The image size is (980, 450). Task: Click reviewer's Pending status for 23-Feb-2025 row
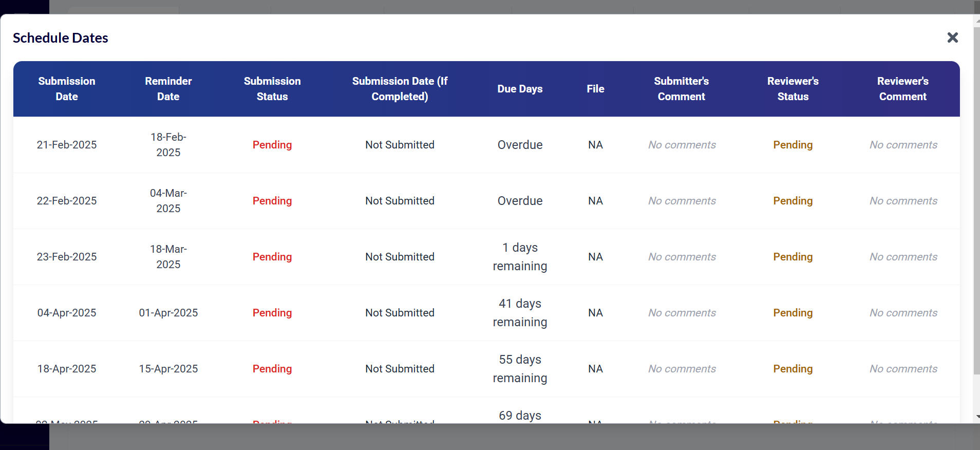[x=793, y=257]
